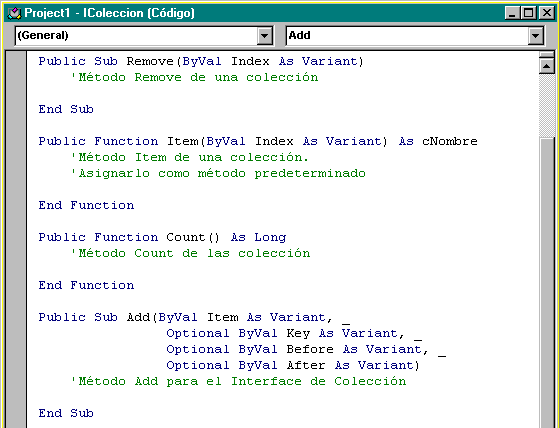Image resolution: width=560 pixels, height=428 pixels.
Task: Place cursor on Count() As Long line
Action: point(162,237)
